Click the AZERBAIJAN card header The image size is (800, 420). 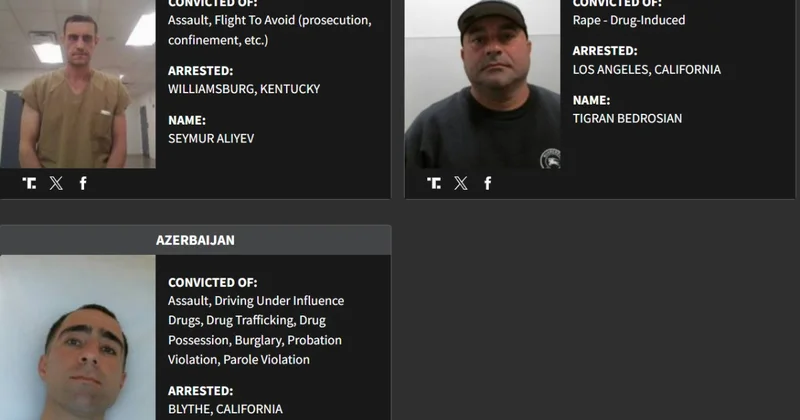[x=195, y=240]
